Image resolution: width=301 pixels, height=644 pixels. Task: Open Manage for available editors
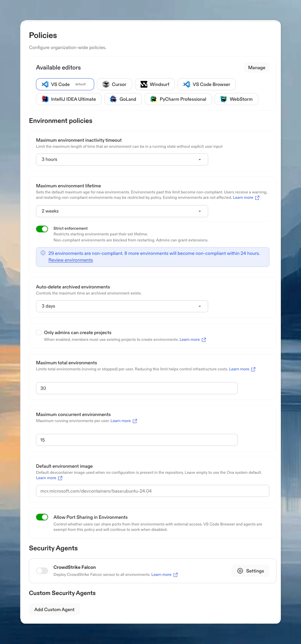257,67
